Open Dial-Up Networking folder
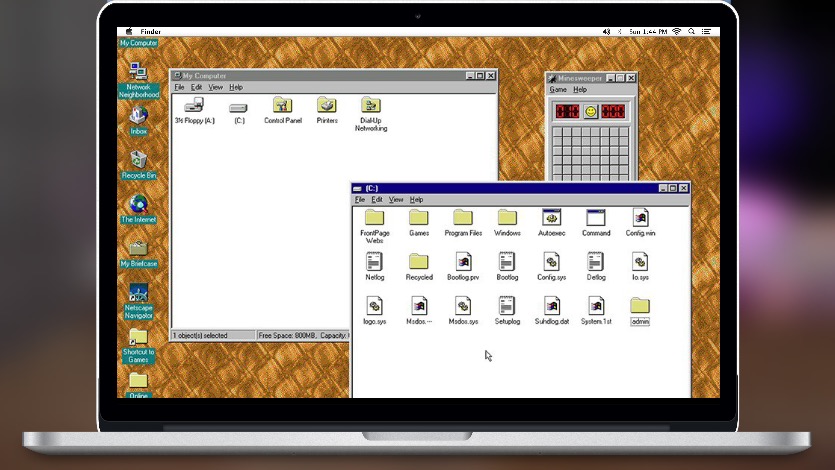Image resolution: width=835 pixels, height=470 pixels. tap(371, 114)
